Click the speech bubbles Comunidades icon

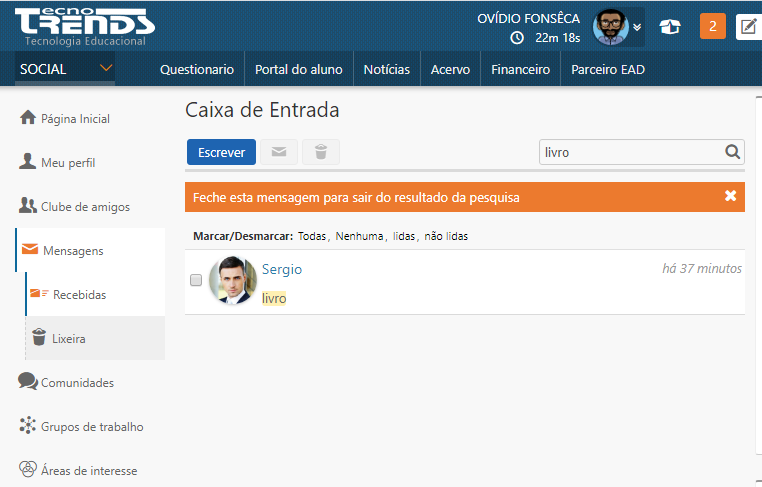point(28,382)
